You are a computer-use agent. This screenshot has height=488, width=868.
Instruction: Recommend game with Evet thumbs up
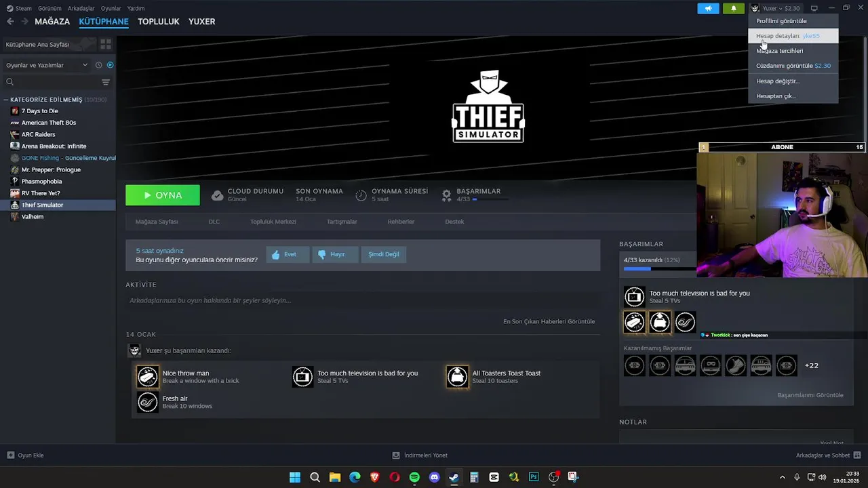[x=288, y=255]
